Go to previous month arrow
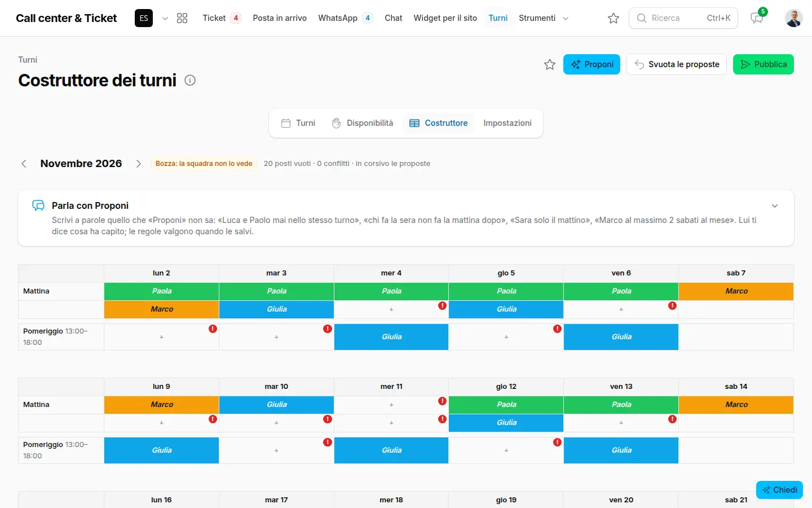This screenshot has height=508, width=812. coord(24,164)
